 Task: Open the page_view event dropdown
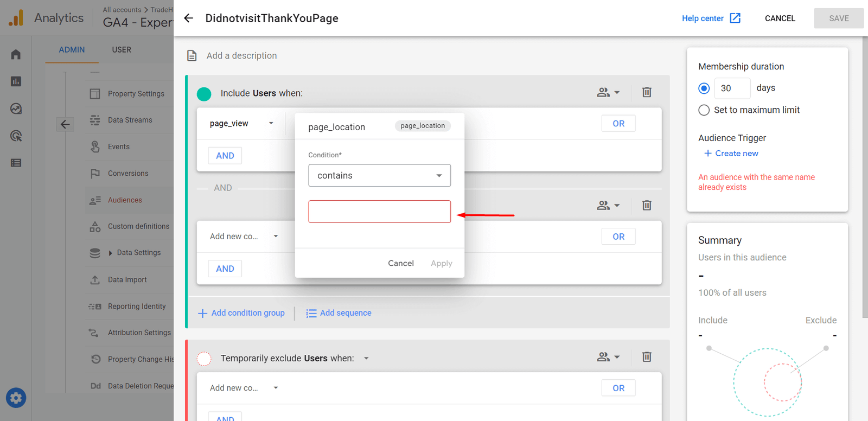pyautogui.click(x=241, y=123)
